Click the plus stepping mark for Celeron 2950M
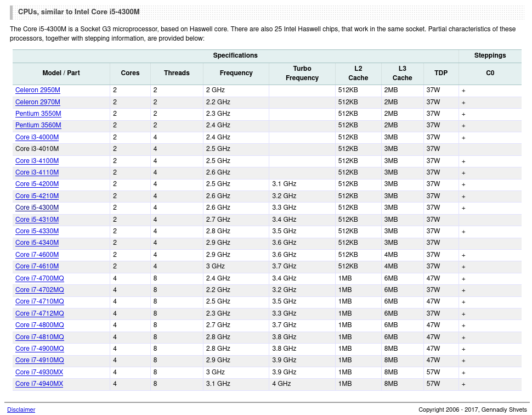Screen dimensions: 532x415 point(463,91)
